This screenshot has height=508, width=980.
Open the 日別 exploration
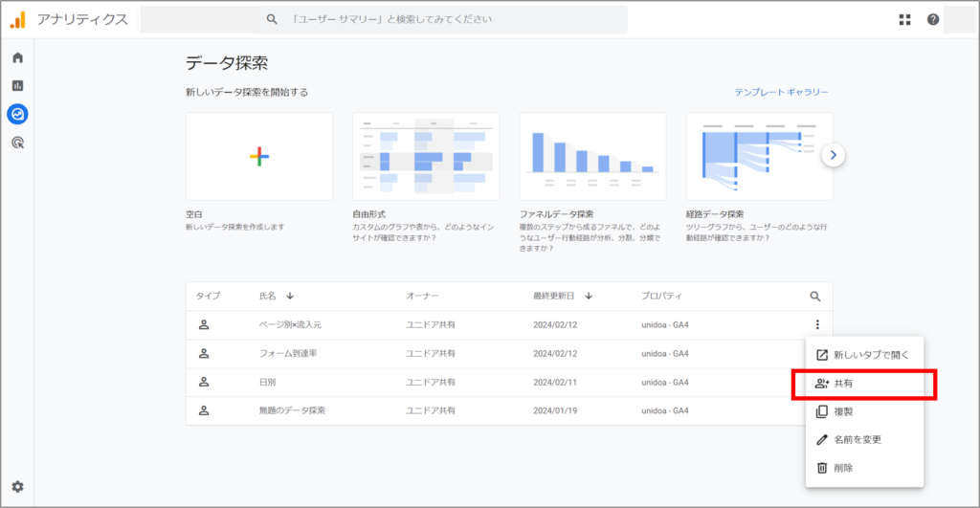coord(268,383)
